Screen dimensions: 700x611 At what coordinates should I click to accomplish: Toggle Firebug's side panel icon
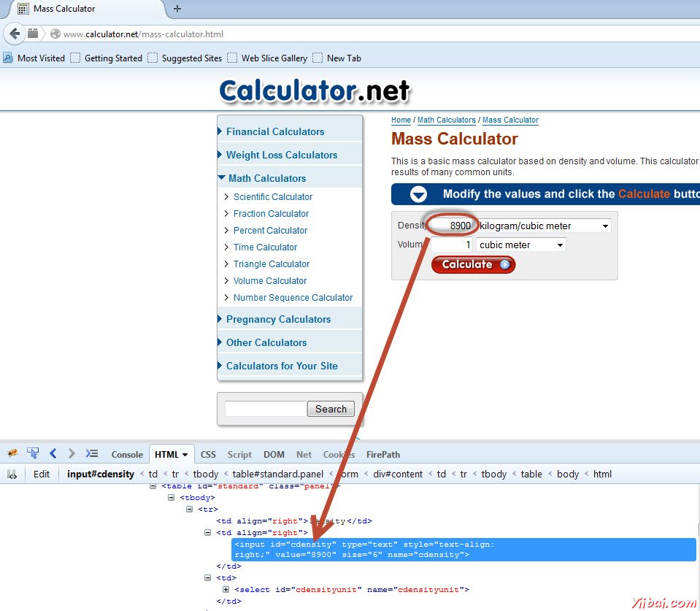[12, 474]
